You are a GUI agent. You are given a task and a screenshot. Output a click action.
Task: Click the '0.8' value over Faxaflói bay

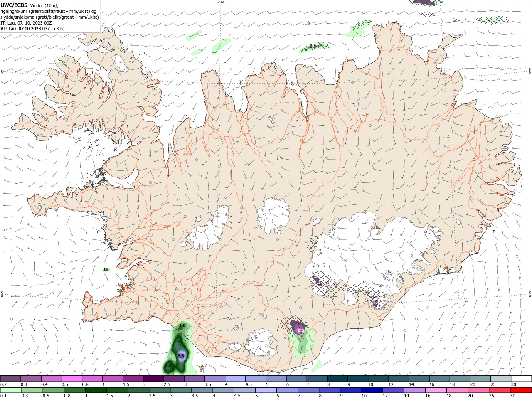pos(106,269)
